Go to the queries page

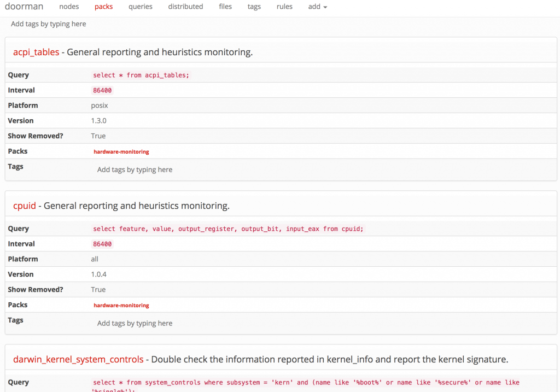tap(141, 7)
